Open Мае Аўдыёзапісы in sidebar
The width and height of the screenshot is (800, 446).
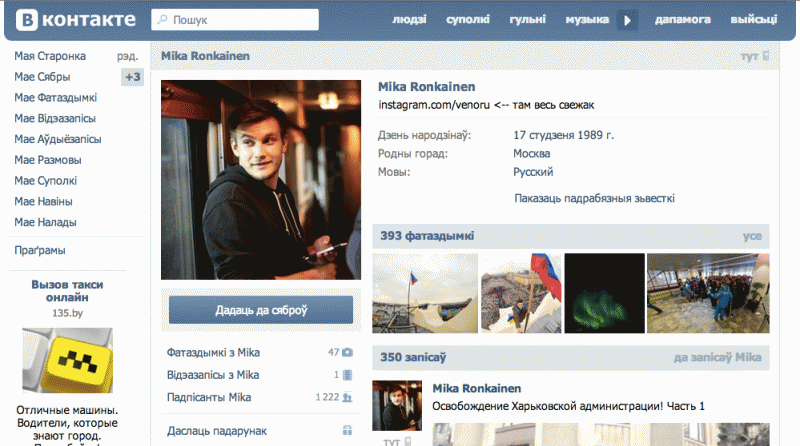tap(58, 139)
